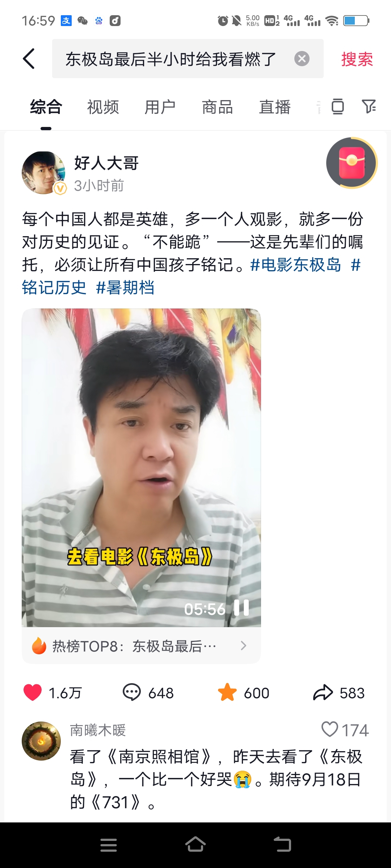Open the #电影东极岛 hashtag link

point(296,265)
